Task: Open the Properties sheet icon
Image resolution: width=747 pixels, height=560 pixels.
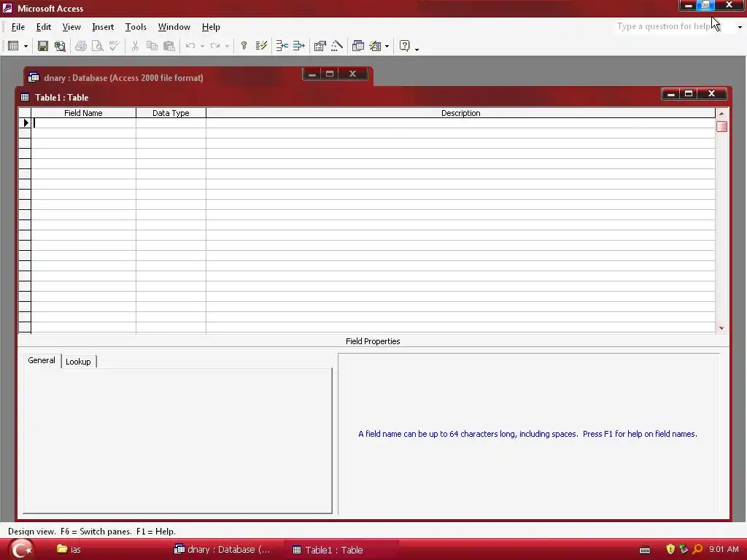Action: [320, 46]
